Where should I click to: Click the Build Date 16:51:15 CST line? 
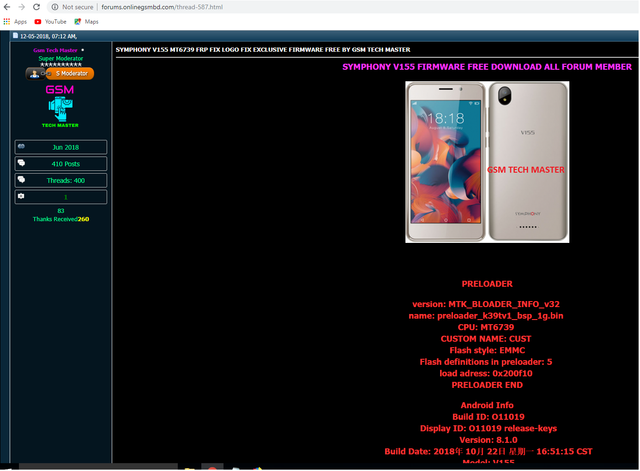(x=488, y=451)
